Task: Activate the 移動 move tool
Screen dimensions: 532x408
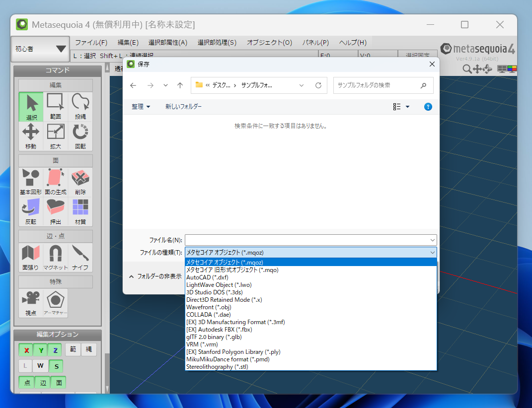Action: [x=31, y=136]
